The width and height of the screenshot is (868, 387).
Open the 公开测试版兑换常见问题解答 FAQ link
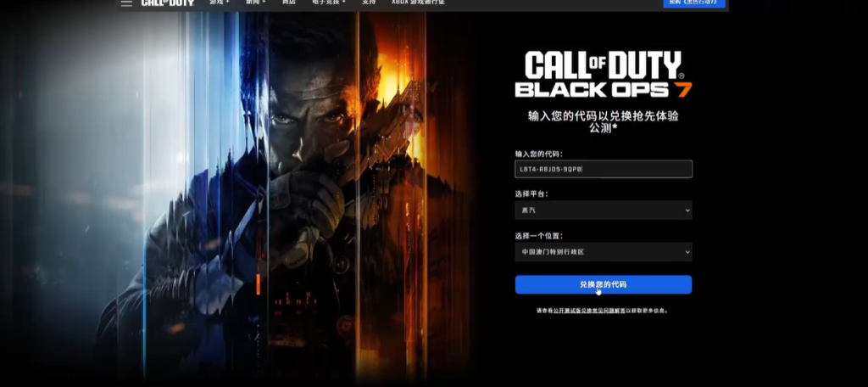point(589,311)
